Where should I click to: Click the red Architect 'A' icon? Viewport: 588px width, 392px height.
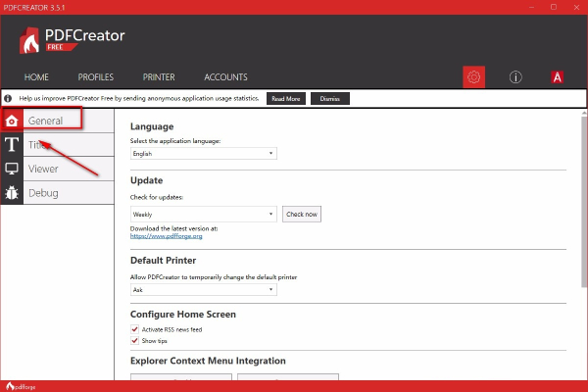(x=557, y=77)
